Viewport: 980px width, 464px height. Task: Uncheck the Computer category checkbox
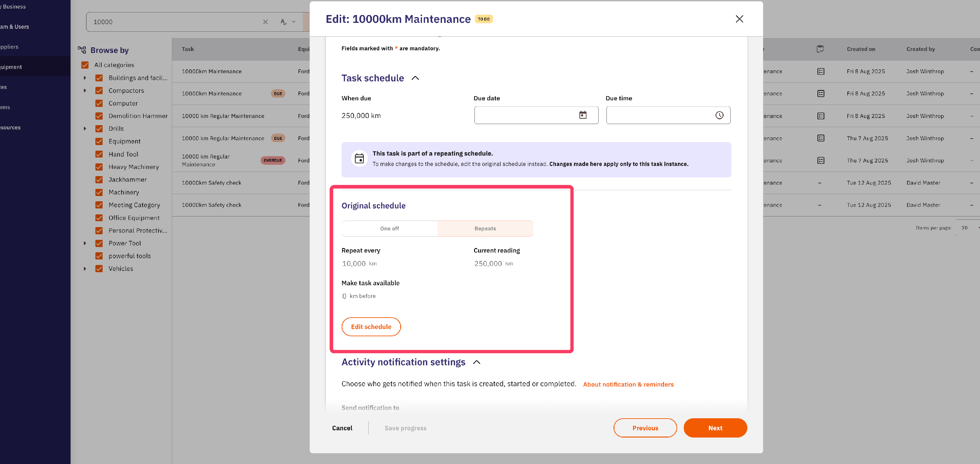(99, 103)
